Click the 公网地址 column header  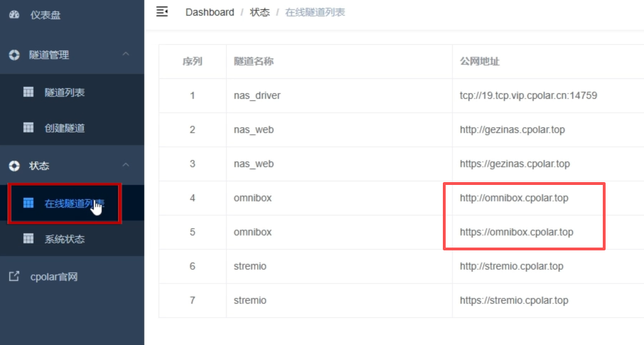pos(480,61)
